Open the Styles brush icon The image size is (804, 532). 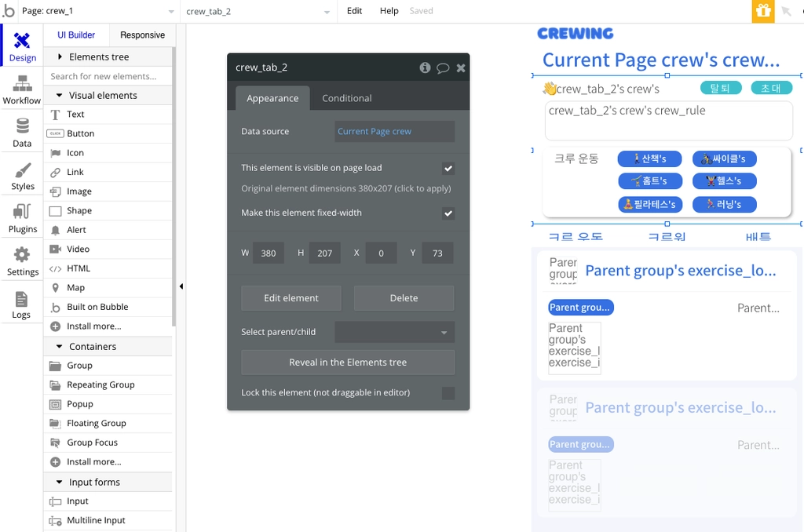(23, 170)
